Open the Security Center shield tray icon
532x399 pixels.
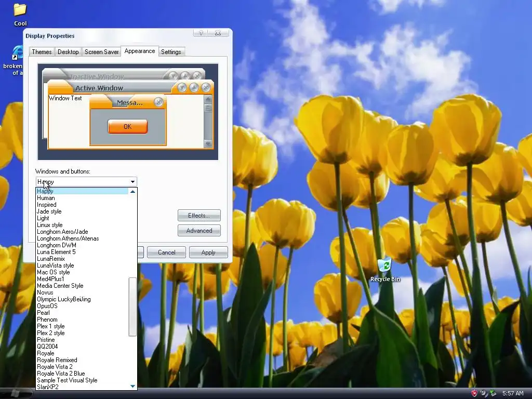click(474, 393)
